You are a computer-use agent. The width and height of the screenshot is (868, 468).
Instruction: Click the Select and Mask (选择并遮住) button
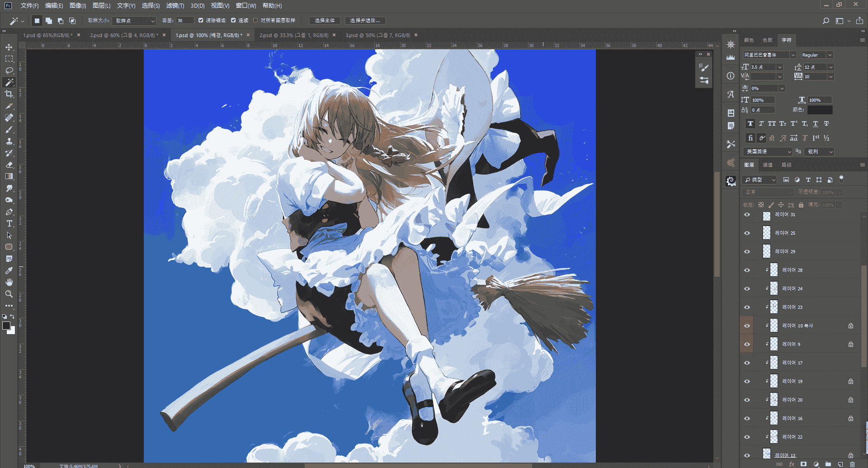coord(365,21)
